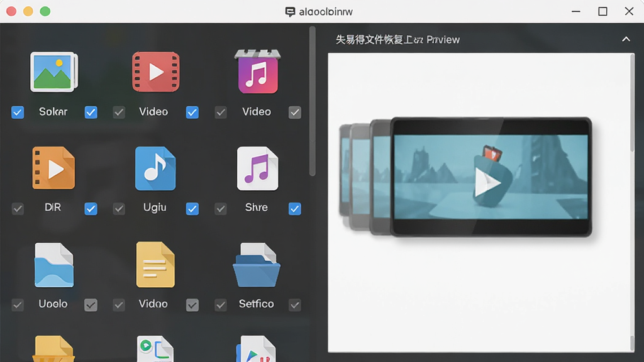The height and width of the screenshot is (362, 644).
Task: Tick the checkbox left of Setfico
Action: click(x=221, y=305)
